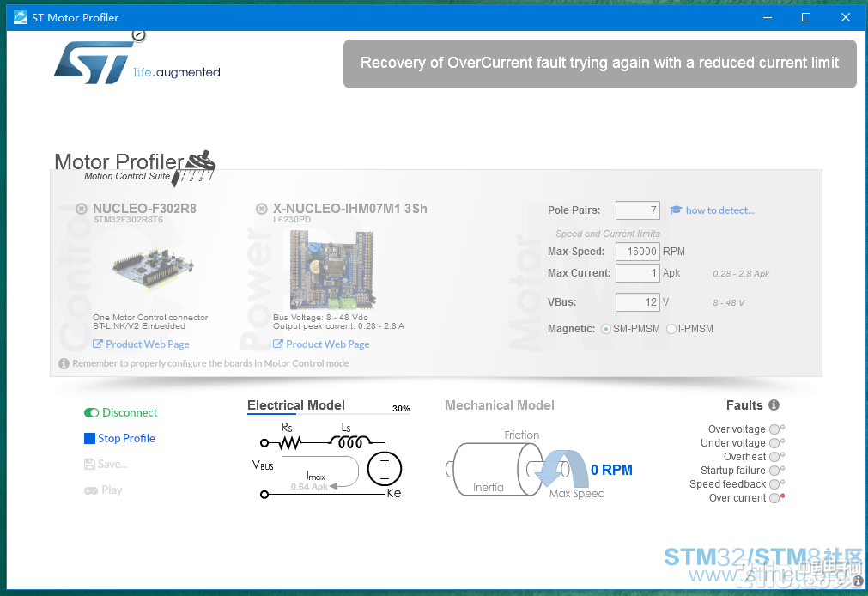Click the external link icon for X-NUCLEO-IHM07M1 page
The width and height of the screenshot is (868, 596).
(x=278, y=344)
